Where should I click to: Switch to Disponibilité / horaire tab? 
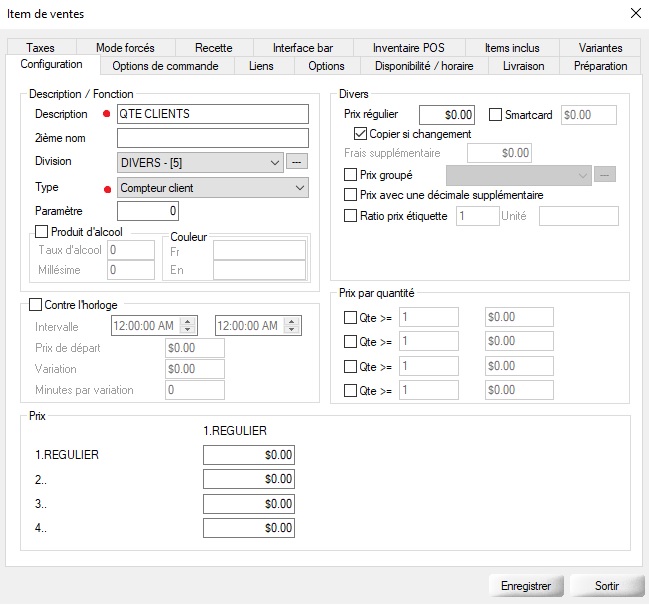pyautogui.click(x=424, y=66)
